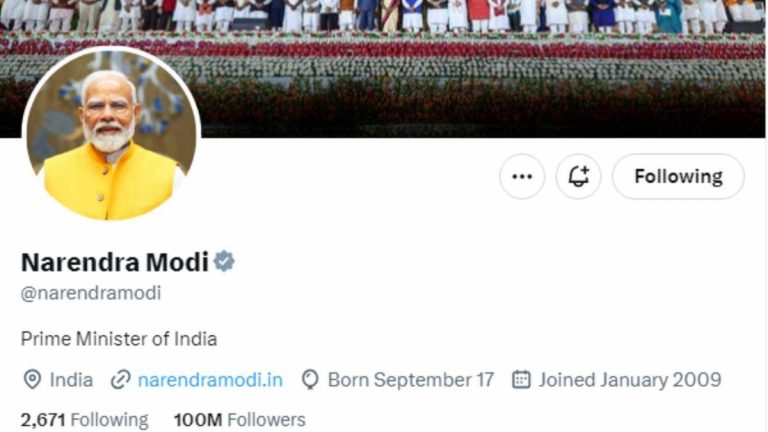
Task: Click the location pin icon
Action: 32,380
